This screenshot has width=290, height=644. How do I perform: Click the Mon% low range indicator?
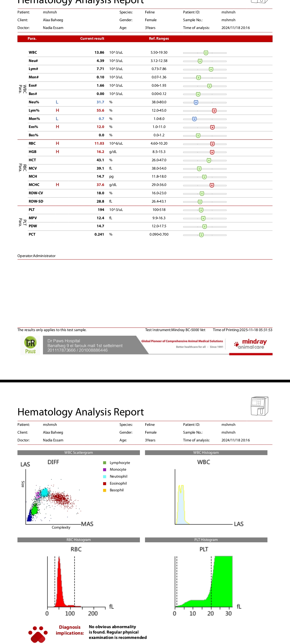click(194, 119)
